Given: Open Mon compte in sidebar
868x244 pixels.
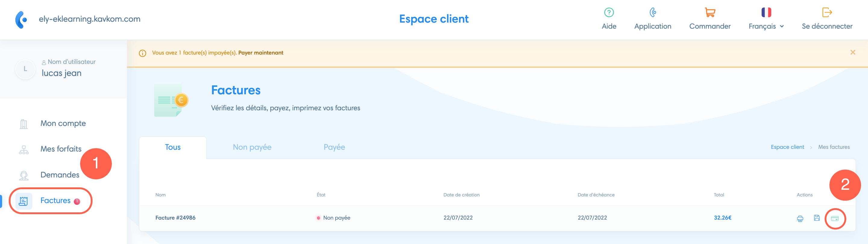Looking at the screenshot, I should click(x=63, y=123).
